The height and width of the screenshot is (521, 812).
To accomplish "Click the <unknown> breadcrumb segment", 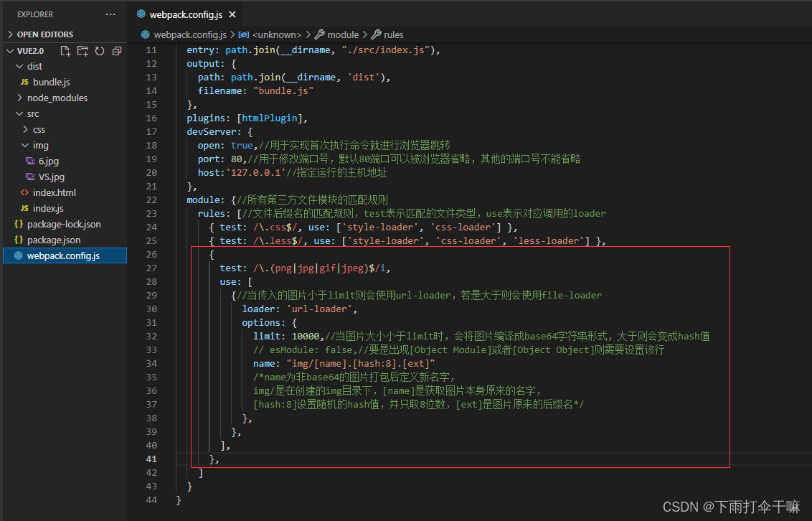I will pyautogui.click(x=277, y=34).
